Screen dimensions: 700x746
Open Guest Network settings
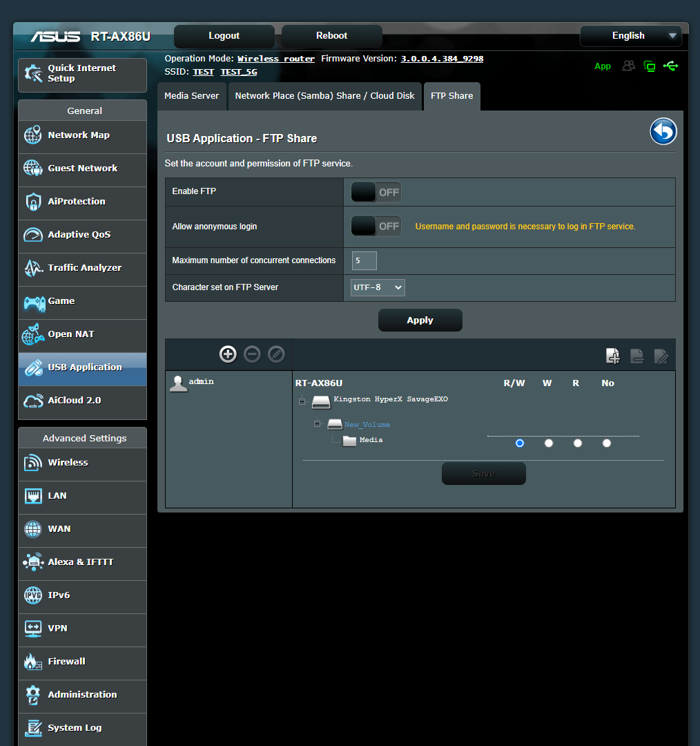[82, 170]
